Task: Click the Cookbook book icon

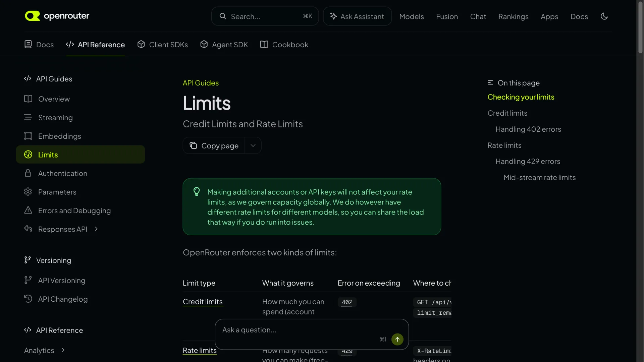Action: (264, 44)
